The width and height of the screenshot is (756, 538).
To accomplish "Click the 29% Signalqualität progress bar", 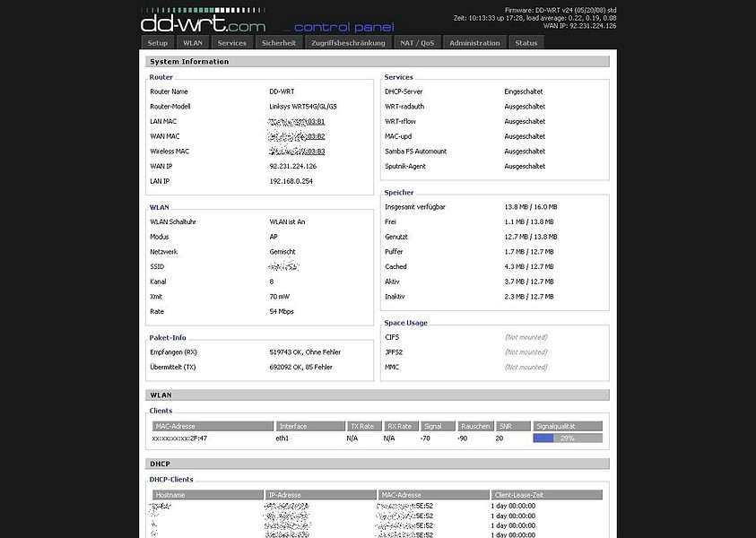I will pyautogui.click(x=567, y=438).
